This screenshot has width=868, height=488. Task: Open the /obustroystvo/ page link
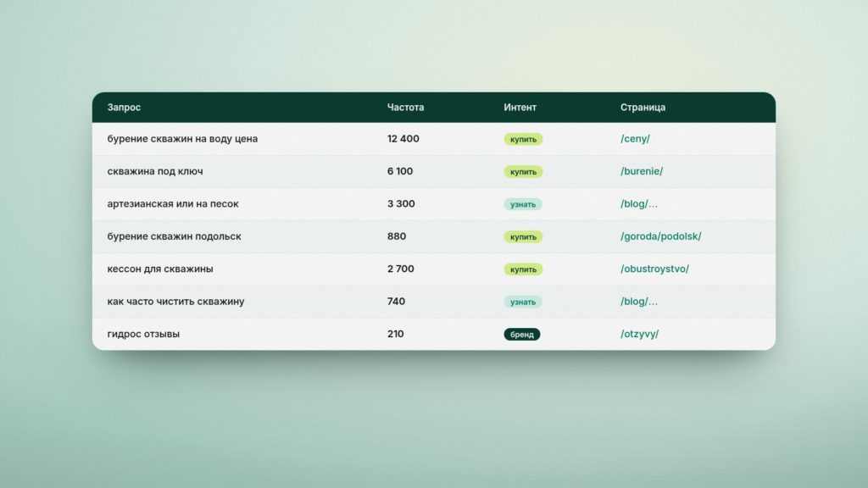point(654,269)
